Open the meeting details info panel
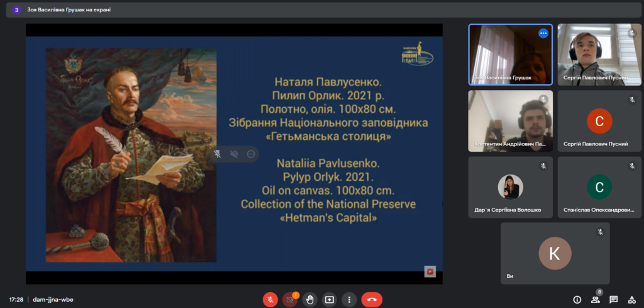This screenshot has height=308, width=644. click(x=577, y=300)
